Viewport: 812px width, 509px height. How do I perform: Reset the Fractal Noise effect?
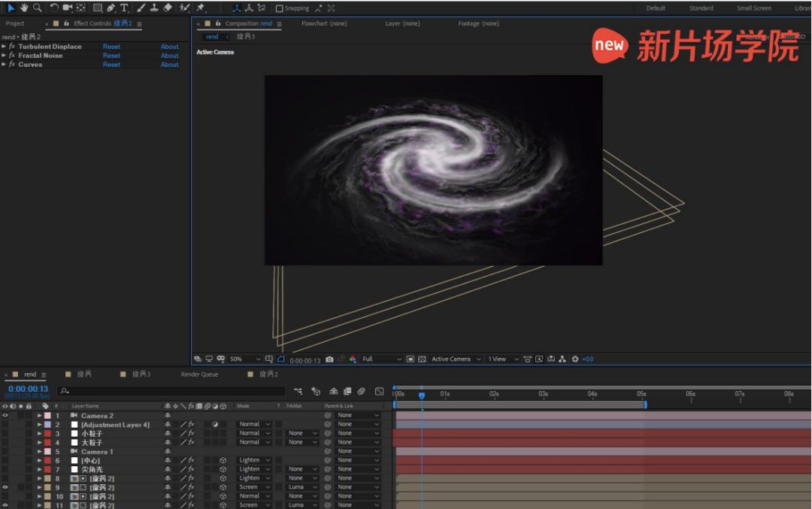click(111, 56)
